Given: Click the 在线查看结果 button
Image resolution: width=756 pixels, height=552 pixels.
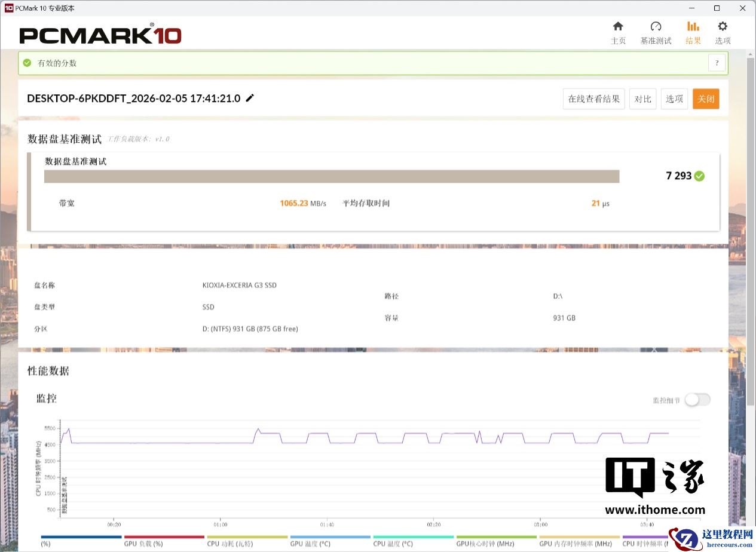Looking at the screenshot, I should click(594, 99).
